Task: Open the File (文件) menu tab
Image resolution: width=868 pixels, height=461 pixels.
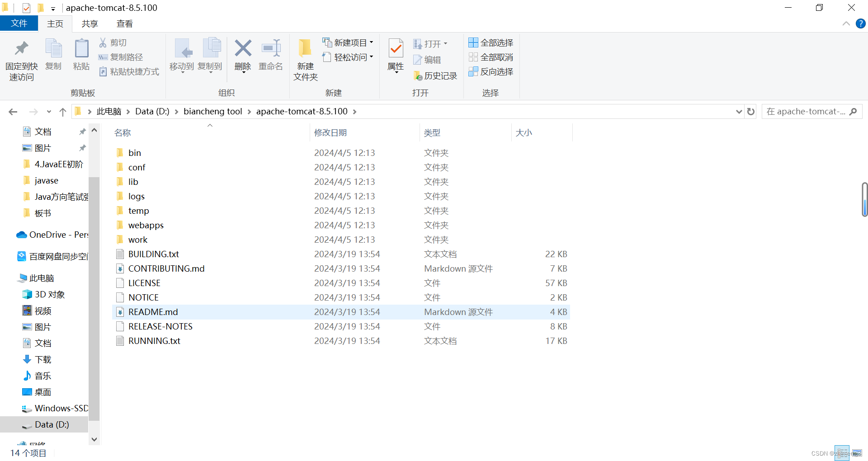Action: click(19, 24)
